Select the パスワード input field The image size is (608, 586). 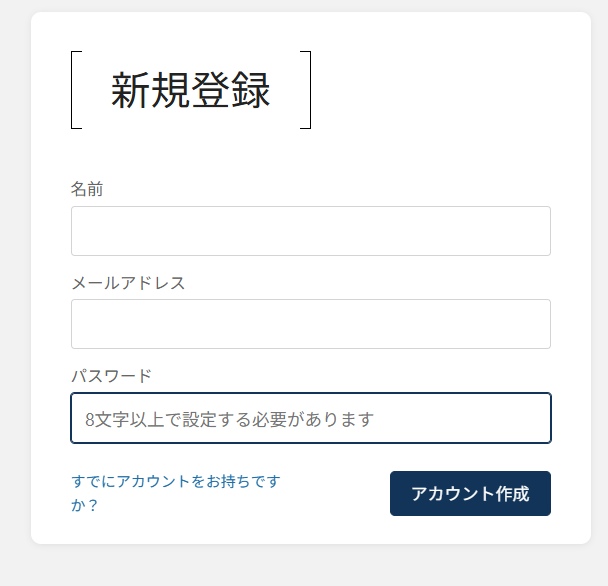310,418
